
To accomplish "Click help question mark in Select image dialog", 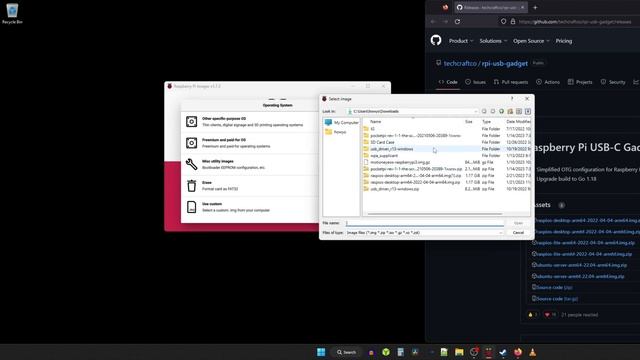I will 512,99.
